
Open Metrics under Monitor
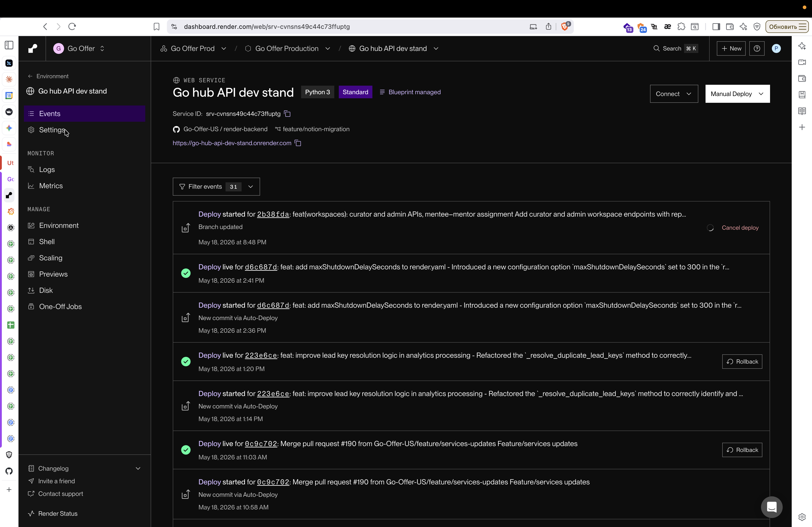84,186
